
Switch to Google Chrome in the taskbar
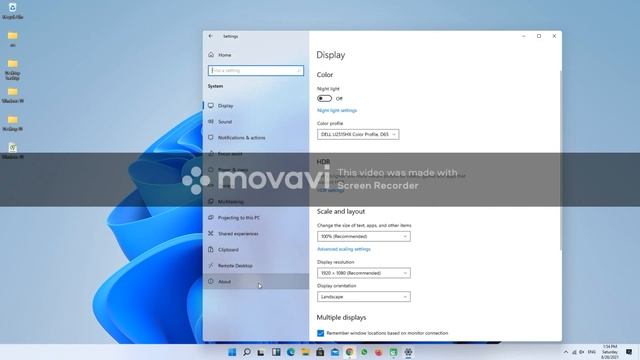349,352
